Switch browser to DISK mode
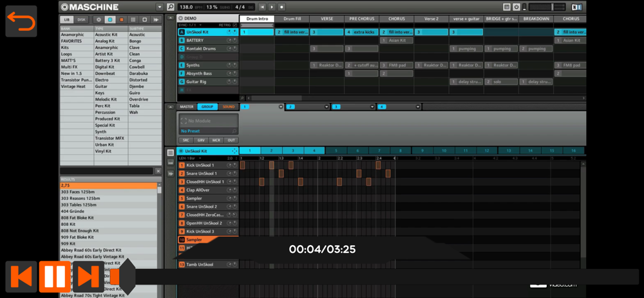This screenshot has width=644, height=298. click(82, 20)
